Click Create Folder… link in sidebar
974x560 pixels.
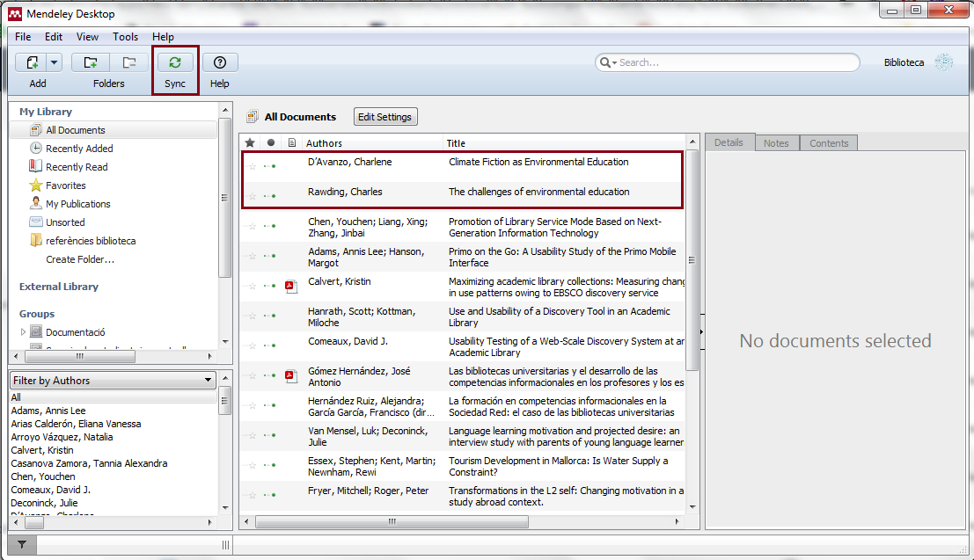coord(80,259)
